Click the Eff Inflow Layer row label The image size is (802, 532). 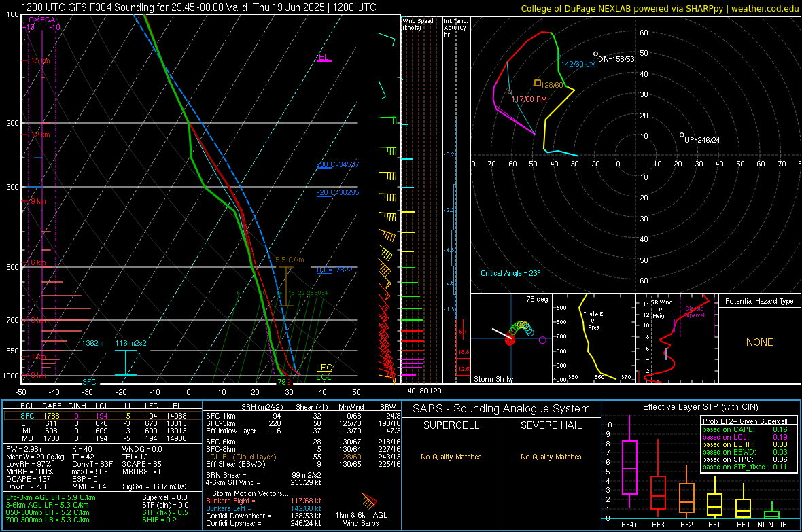[231, 431]
